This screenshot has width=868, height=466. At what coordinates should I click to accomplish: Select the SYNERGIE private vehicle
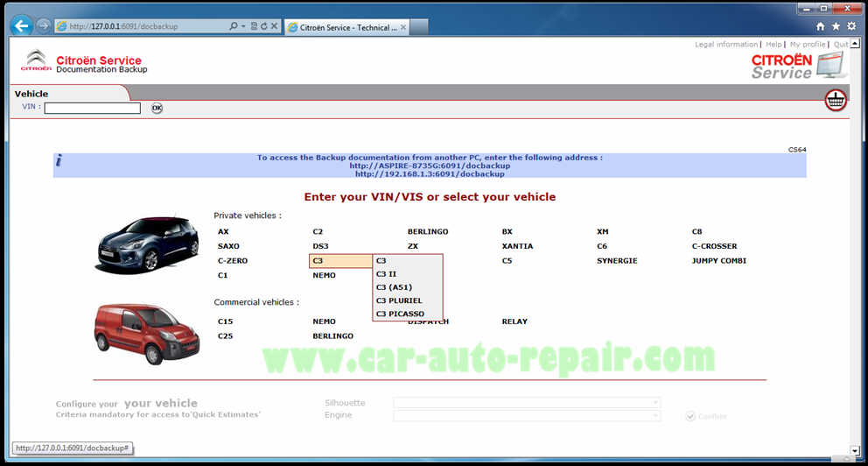pos(617,260)
